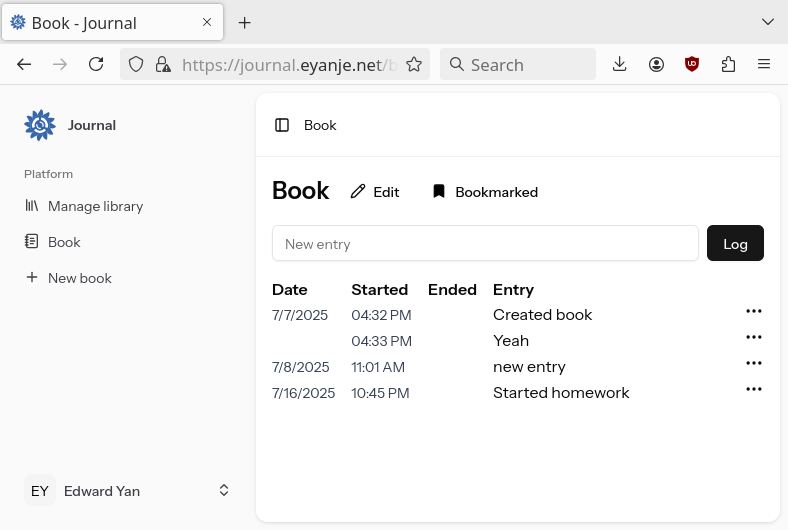Click the 04:33 PM start time
Viewport: 788px width, 530px height.
[x=381, y=341]
